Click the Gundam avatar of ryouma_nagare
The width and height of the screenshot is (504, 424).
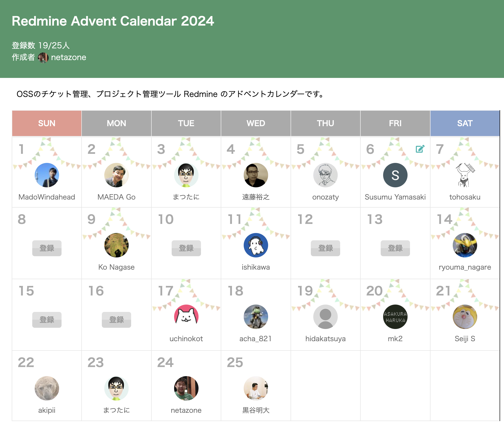464,245
